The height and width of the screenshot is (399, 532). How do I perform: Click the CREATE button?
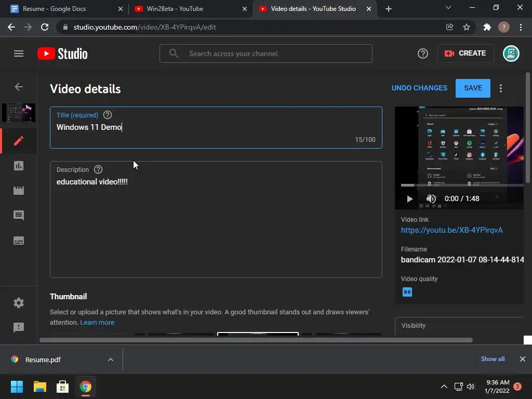point(465,54)
